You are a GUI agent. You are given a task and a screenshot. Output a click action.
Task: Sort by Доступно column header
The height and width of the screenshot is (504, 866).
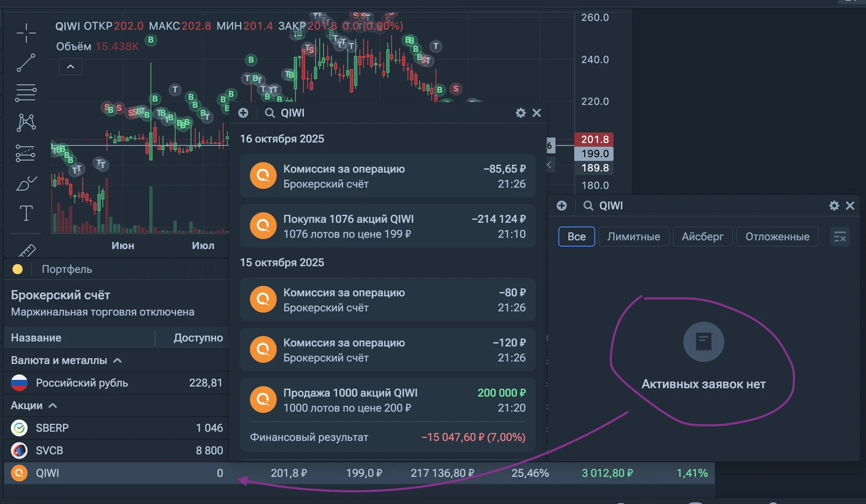(x=198, y=338)
